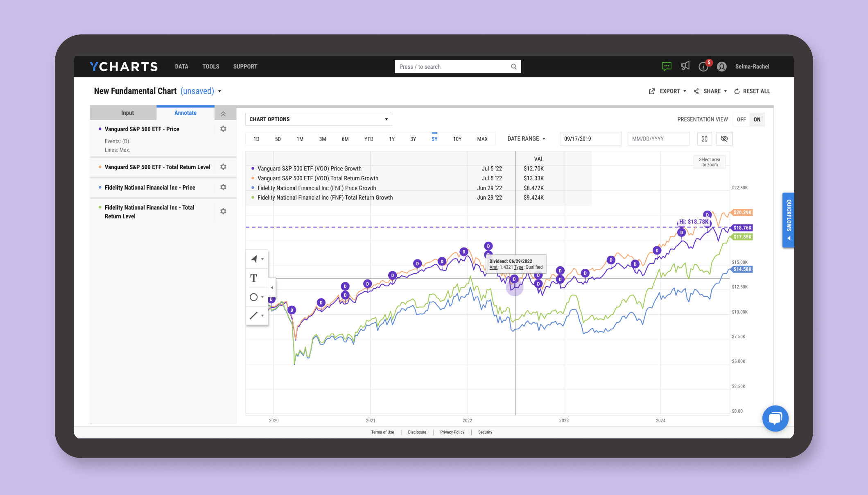Select the arrow annotation tool
This screenshot has height=495, width=868.
(x=254, y=259)
